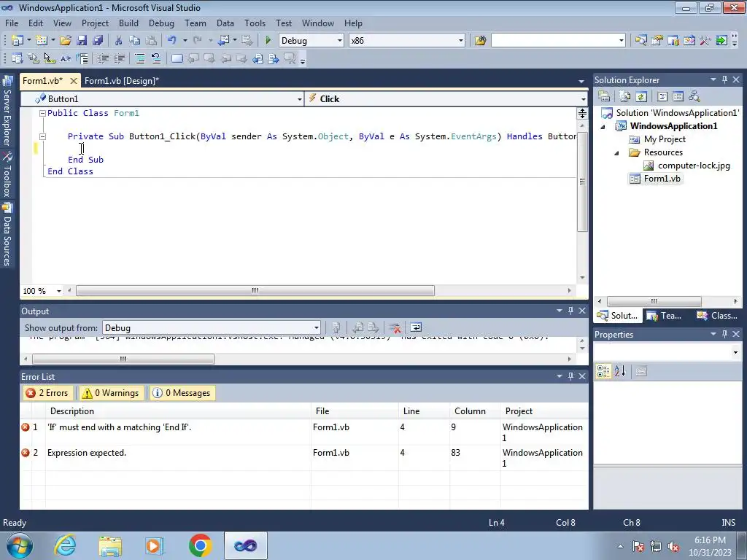Click View Designer icon in Solution Explorer
747x560 pixels.
pyautogui.click(x=678, y=97)
